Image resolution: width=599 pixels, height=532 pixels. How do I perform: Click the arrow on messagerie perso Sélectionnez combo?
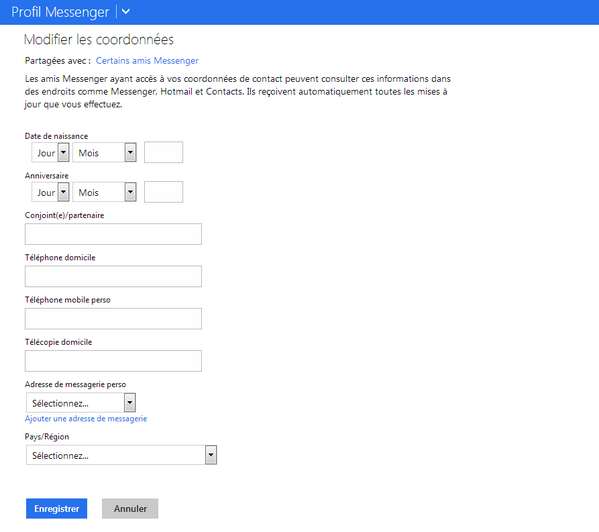(130, 403)
